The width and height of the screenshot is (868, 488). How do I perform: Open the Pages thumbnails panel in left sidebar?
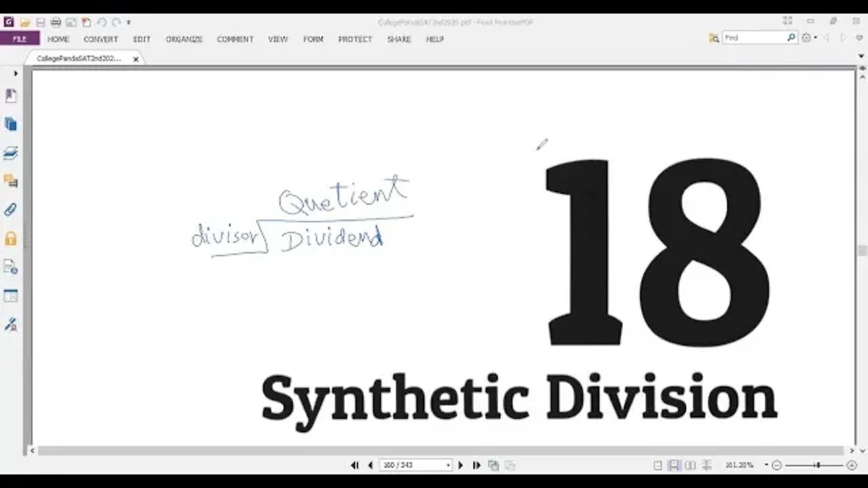click(x=11, y=124)
